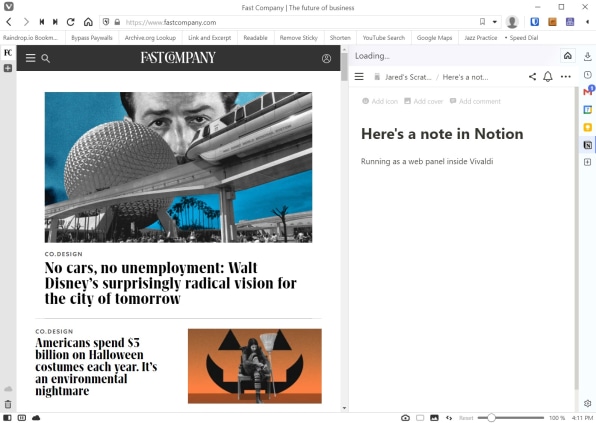Open the Raindrop.io bookmark
Viewport: 596px width, 423px height.
click(x=30, y=38)
